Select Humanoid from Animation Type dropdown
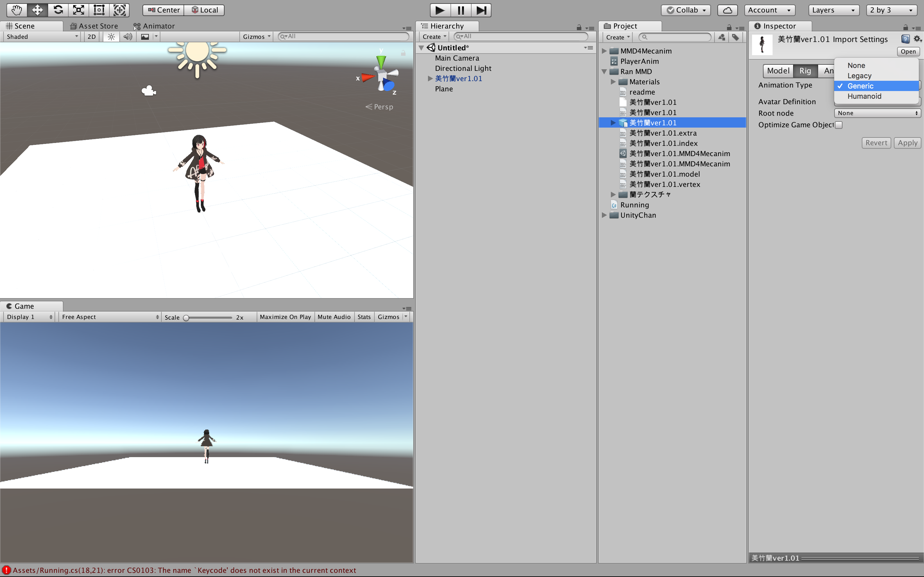The image size is (924, 577). coord(863,96)
